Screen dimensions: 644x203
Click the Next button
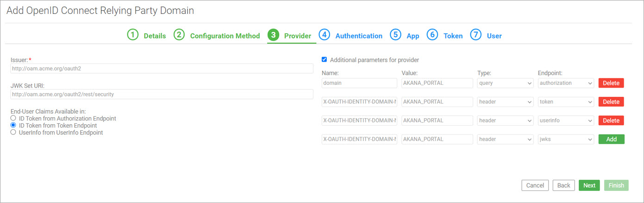(589, 185)
